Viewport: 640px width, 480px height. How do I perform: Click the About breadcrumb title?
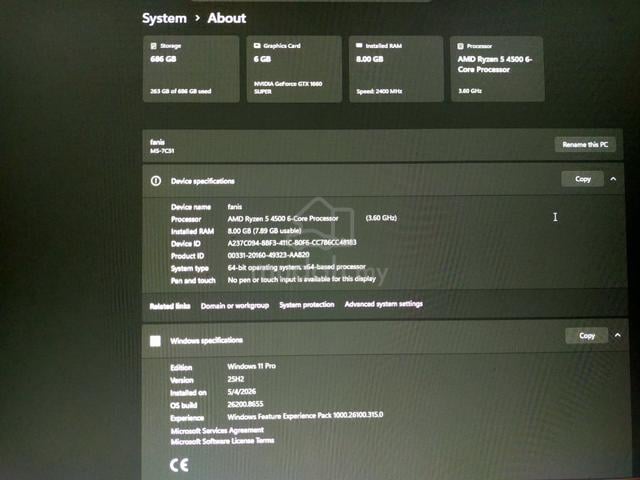point(227,18)
